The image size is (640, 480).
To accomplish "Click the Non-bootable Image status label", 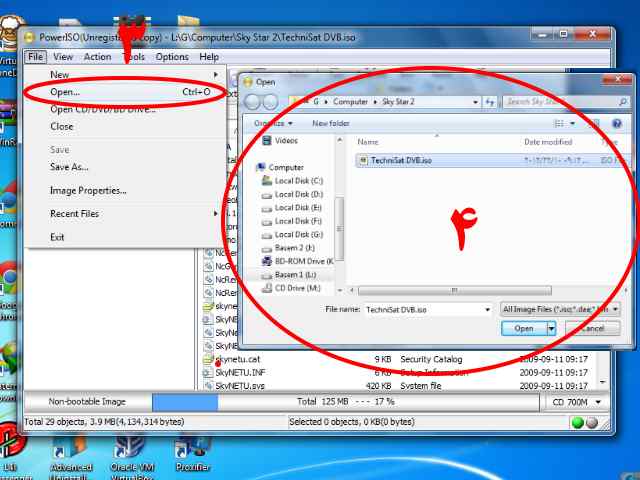I will (87, 402).
